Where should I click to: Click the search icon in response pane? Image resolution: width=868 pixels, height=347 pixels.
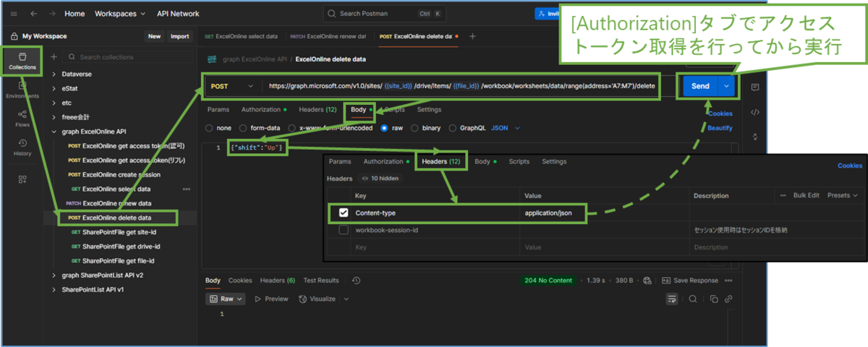tap(692, 299)
